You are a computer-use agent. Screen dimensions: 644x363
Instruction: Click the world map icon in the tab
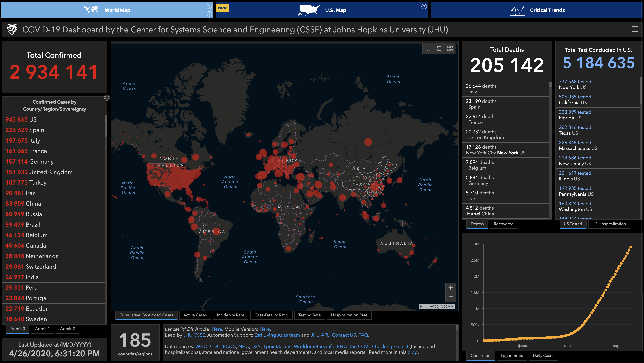tap(91, 10)
